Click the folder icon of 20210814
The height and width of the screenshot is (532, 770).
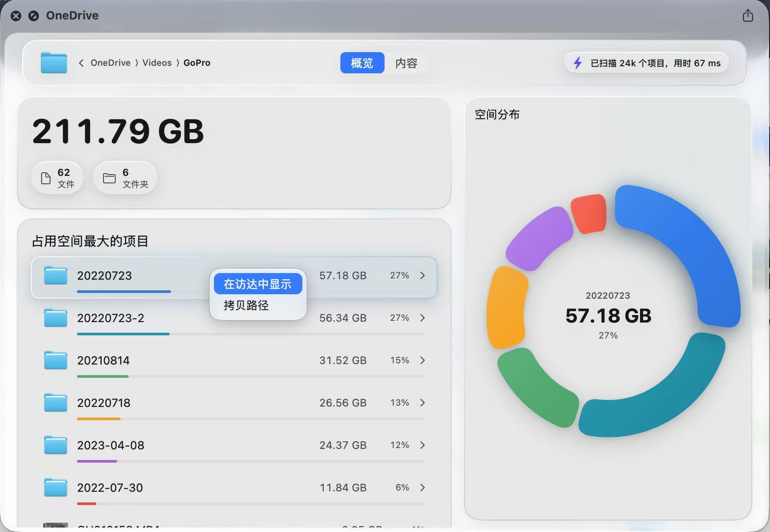[x=56, y=361]
